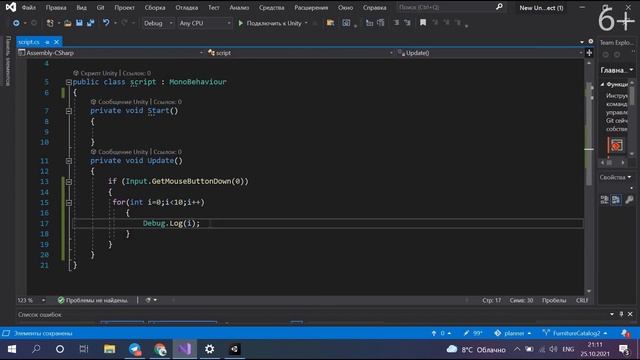The image size is (640, 360).
Task: Start debugging with Attach to Unity play icon
Action: (x=240, y=23)
